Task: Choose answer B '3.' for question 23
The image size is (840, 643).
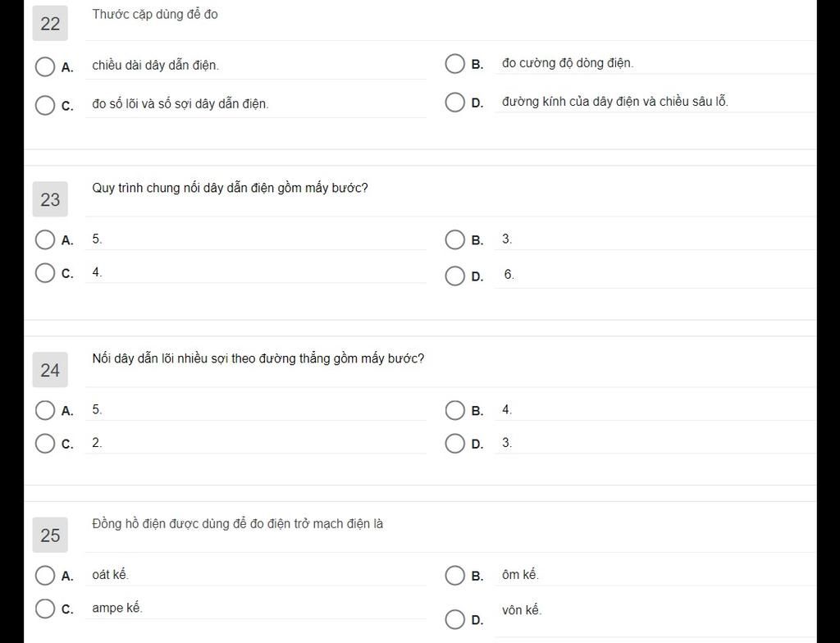Action: [x=455, y=239]
